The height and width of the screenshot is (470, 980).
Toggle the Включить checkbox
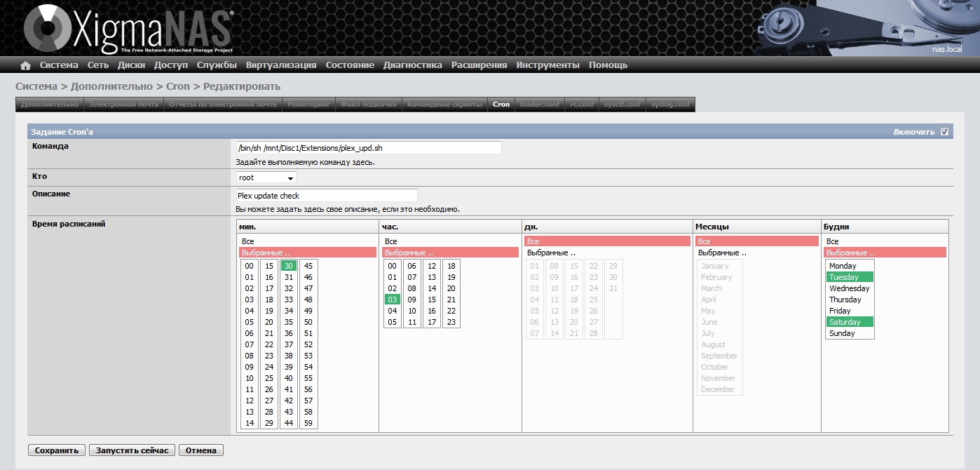pyautogui.click(x=944, y=131)
